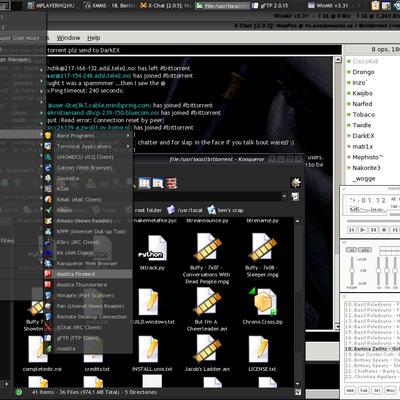400x400 pixels.
Task: Toggle the XMMS equalizer ON button
Action: coord(351,250)
